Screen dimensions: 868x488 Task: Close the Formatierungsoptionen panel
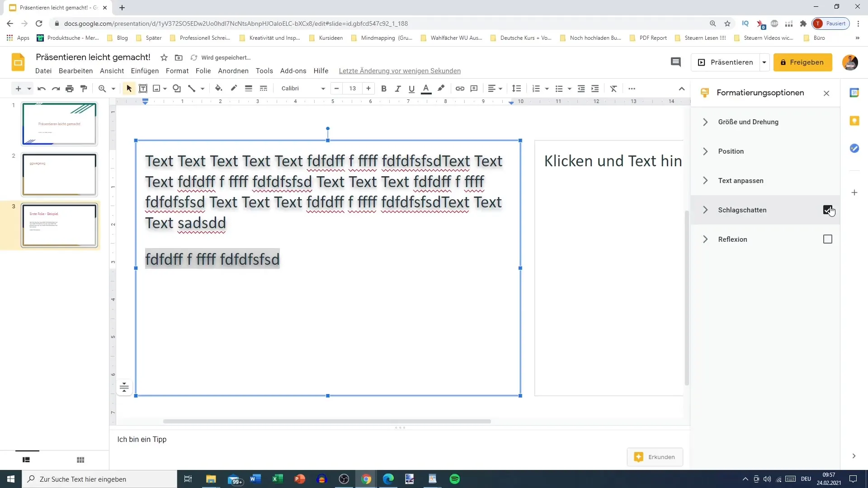coord(826,94)
